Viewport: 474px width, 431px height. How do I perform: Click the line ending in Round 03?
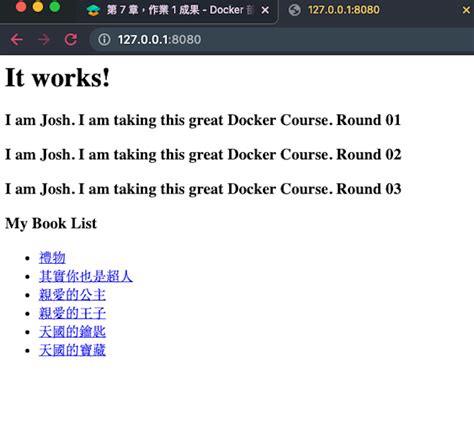pyautogui.click(x=203, y=189)
